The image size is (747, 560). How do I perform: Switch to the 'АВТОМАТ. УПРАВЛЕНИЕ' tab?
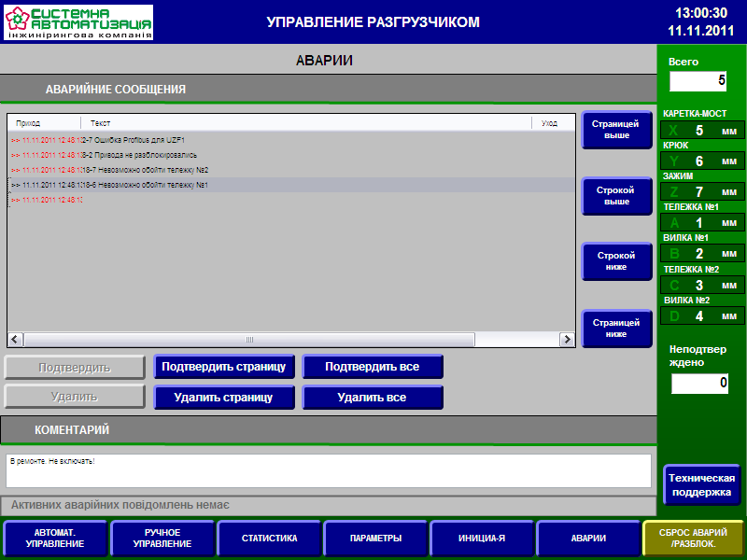54,539
